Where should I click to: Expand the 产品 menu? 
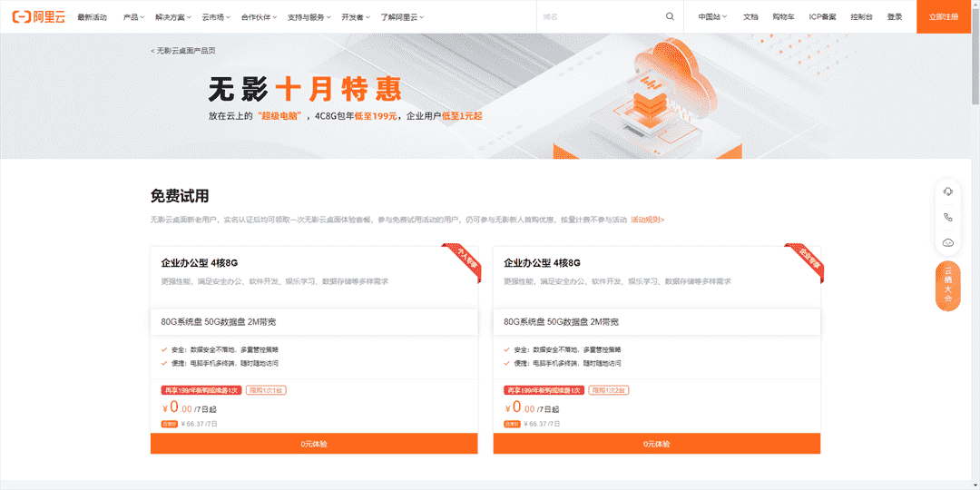pos(133,17)
